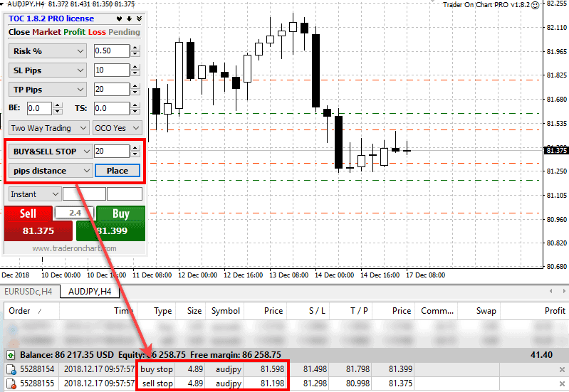Click the Risk % field showing 0.50
The image size is (569, 392).
(111, 51)
